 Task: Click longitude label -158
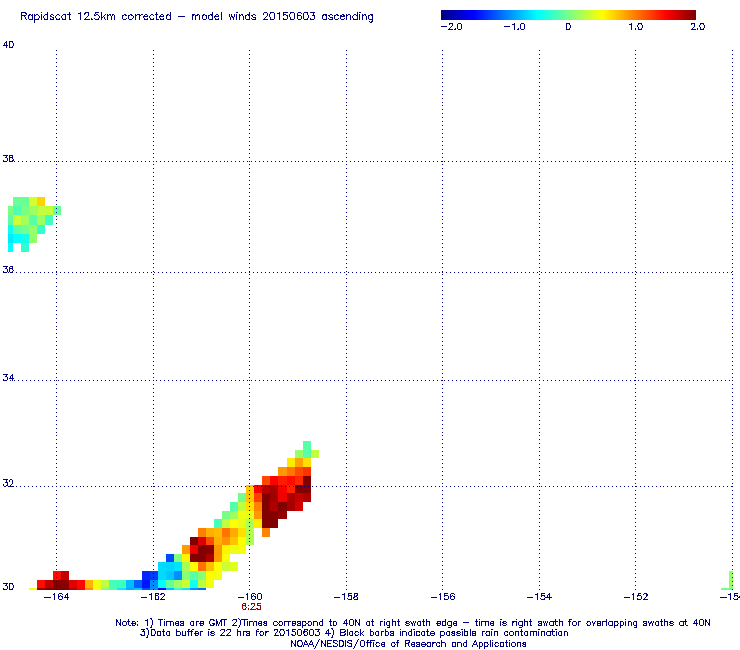coord(346,597)
